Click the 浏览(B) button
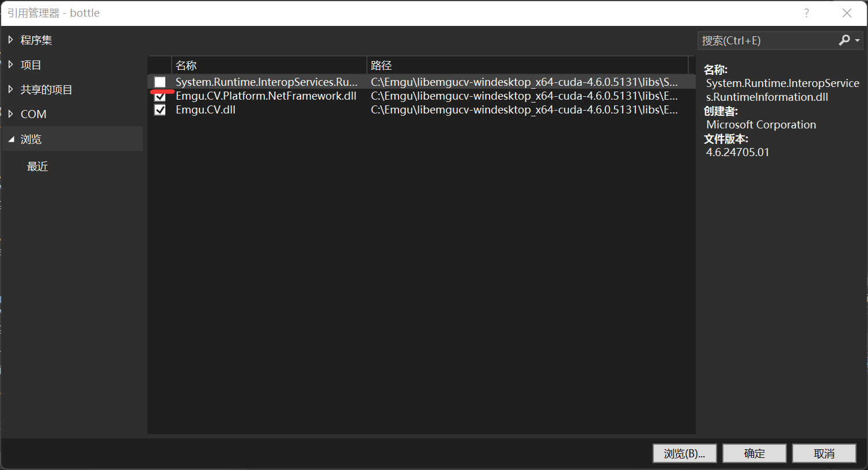 tap(684, 453)
